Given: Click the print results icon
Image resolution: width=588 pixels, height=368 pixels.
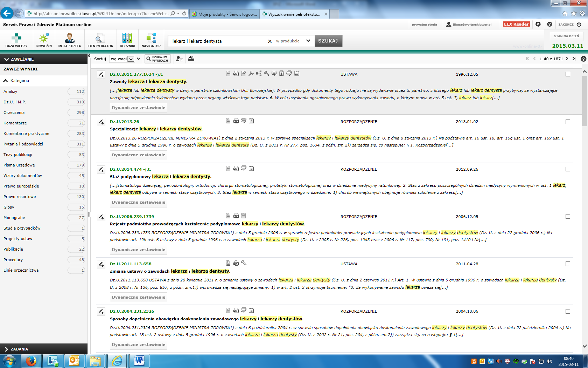Looking at the screenshot, I should [191, 59].
